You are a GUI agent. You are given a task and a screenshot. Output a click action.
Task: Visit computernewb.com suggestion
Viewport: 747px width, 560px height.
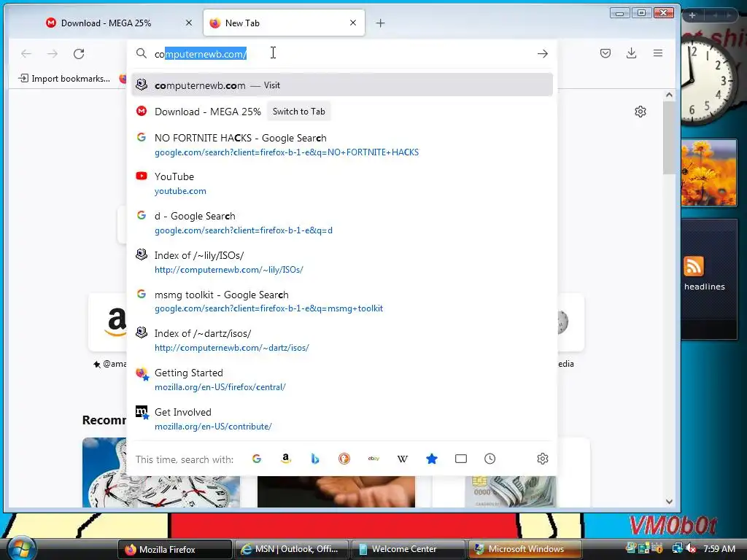[x=342, y=85]
